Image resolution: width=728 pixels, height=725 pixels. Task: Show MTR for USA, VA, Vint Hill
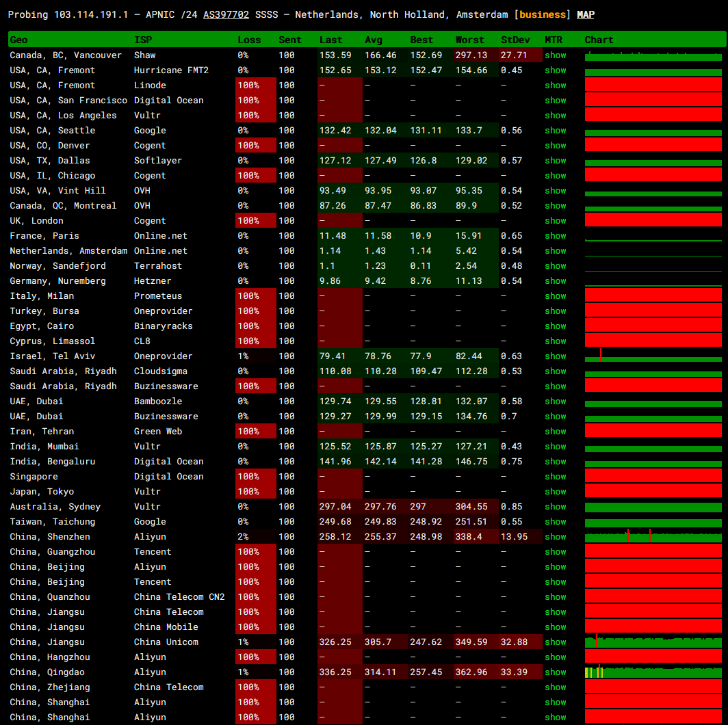click(x=556, y=191)
